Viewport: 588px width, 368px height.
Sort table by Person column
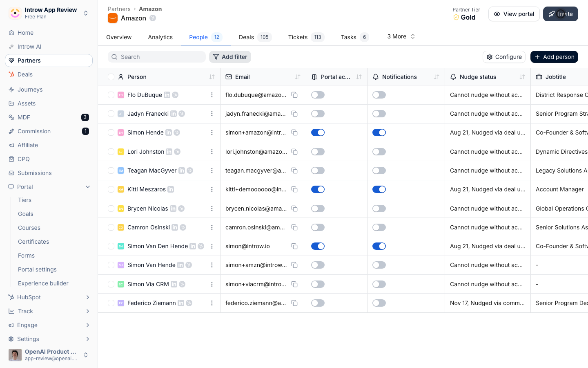(212, 77)
